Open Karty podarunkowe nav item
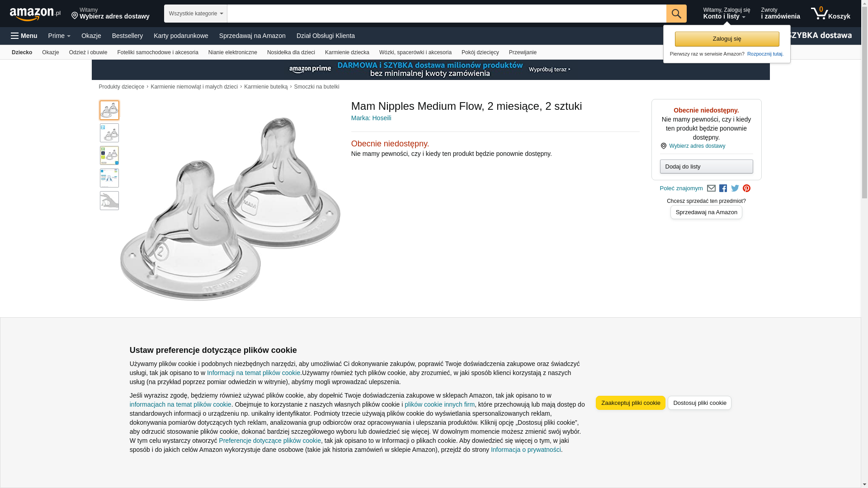 click(x=181, y=36)
